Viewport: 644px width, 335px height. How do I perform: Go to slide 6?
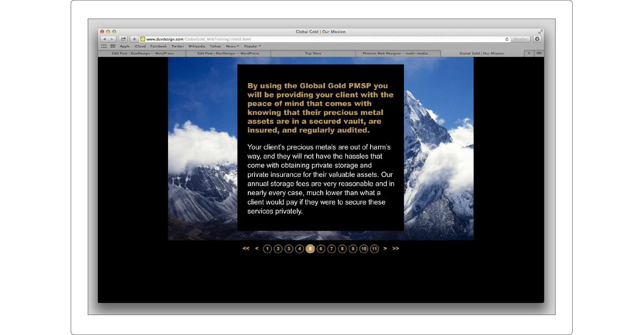321,249
